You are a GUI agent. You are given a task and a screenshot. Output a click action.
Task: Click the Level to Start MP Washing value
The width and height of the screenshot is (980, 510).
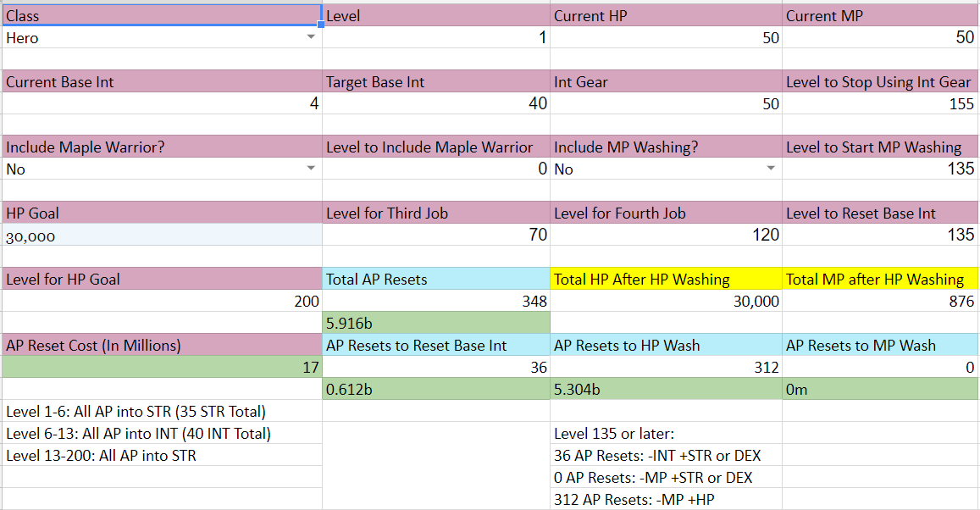[880, 169]
